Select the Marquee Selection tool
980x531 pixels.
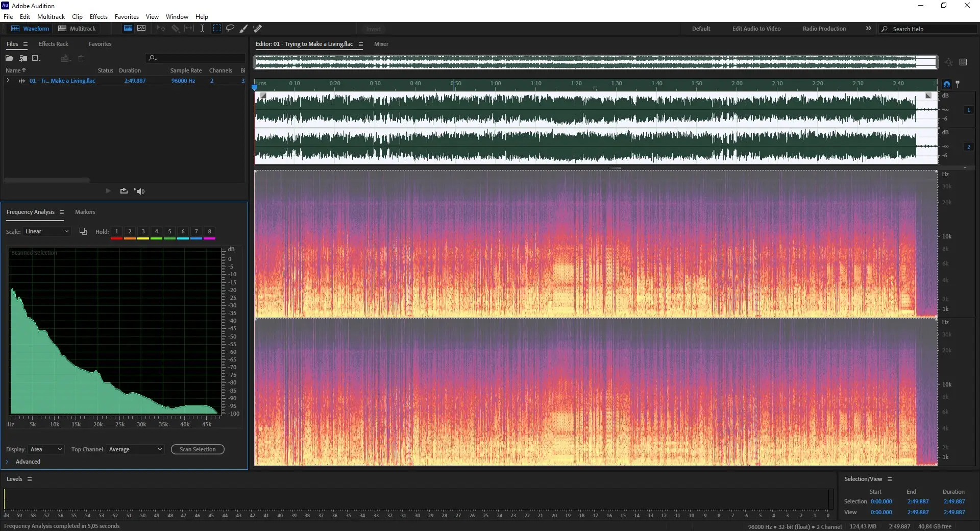[217, 29]
